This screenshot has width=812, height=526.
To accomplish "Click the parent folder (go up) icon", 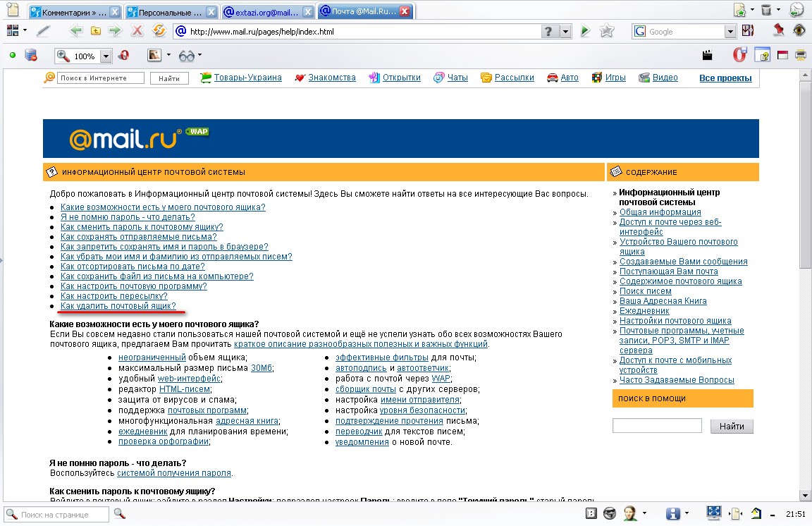I will click(96, 31).
